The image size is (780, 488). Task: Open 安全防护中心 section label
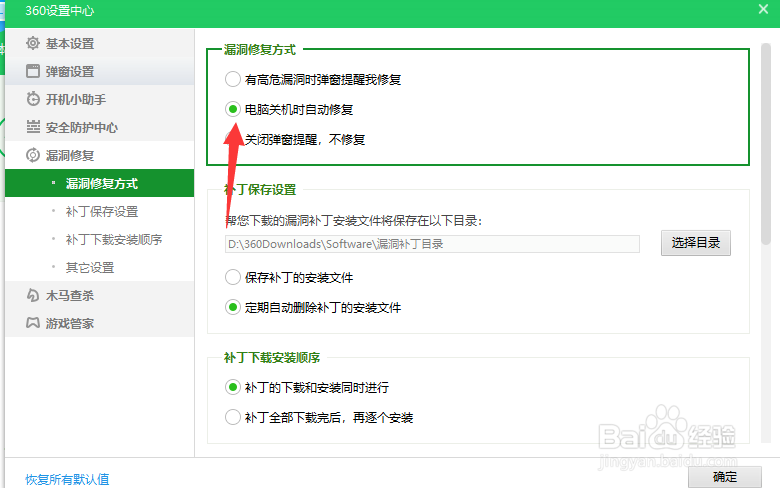(82, 128)
